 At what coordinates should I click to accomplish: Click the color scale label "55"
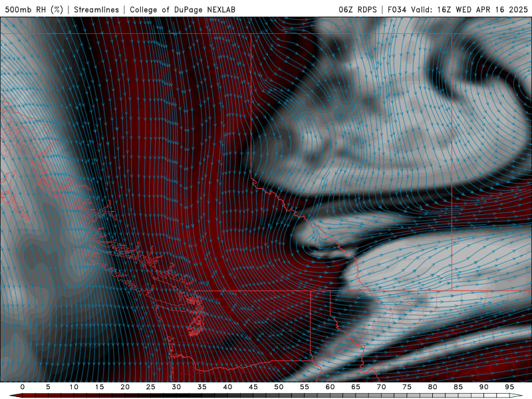(305, 387)
